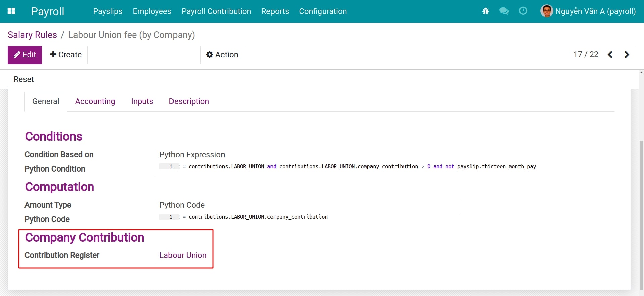Viewport: 644px width, 296px height.
Task: Open the Nguyễn Văn A user menu
Action: point(595,11)
